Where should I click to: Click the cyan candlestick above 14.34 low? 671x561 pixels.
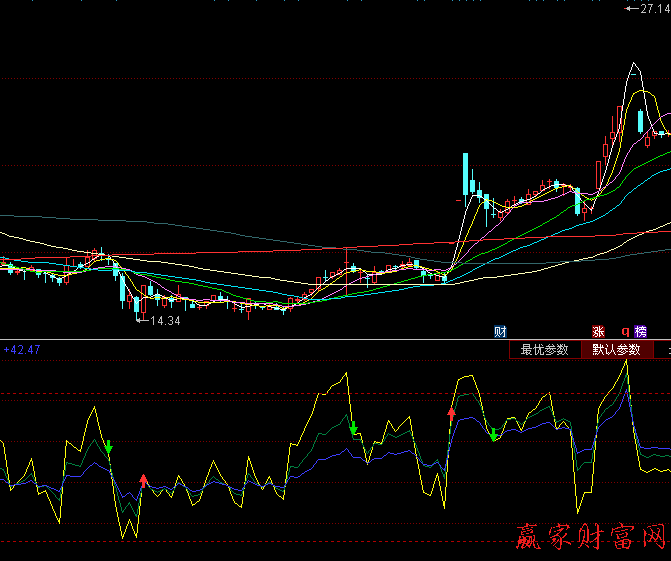[x=138, y=305]
